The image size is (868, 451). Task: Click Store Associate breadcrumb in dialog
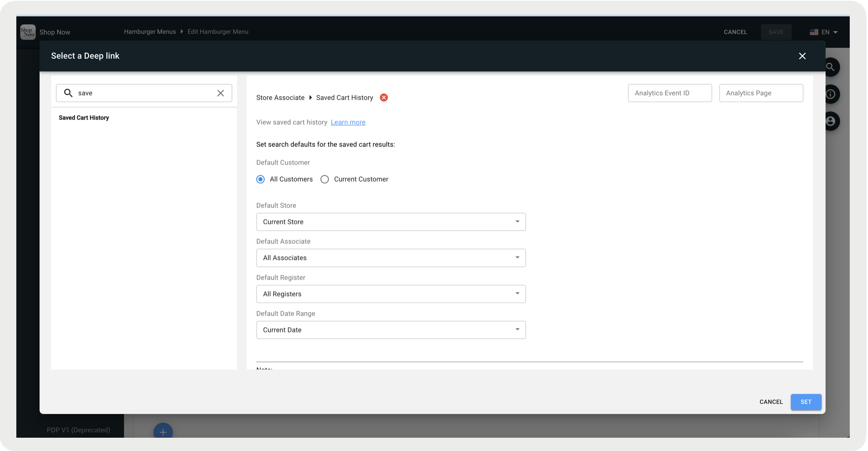(x=280, y=98)
